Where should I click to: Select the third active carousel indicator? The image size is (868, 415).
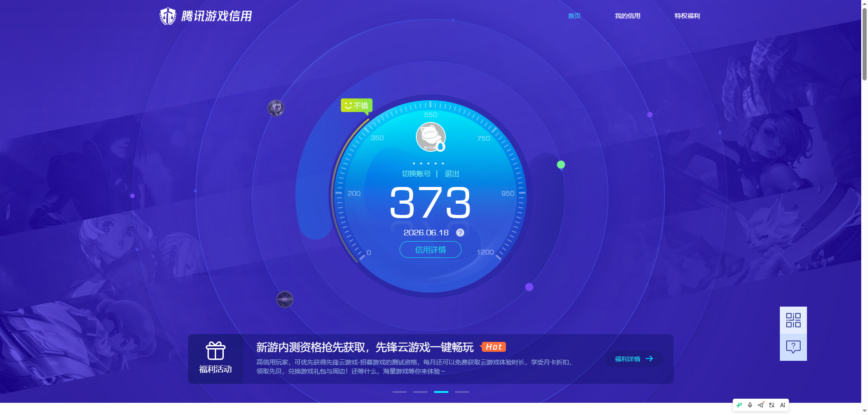coord(441,392)
